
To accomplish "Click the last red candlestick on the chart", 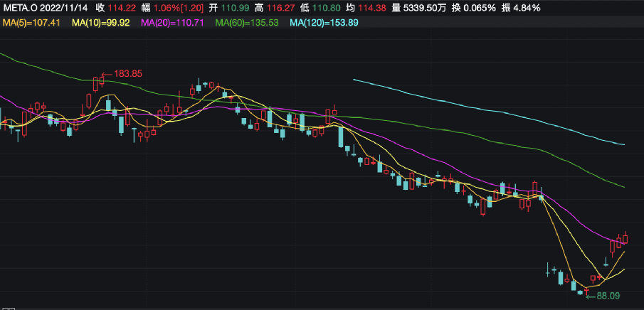I will click(625, 237).
